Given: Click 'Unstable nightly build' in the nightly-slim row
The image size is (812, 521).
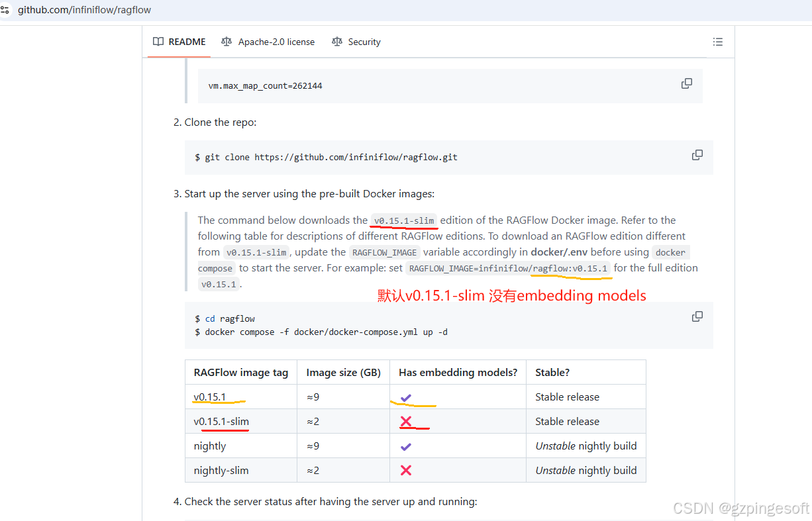Looking at the screenshot, I should coord(586,470).
